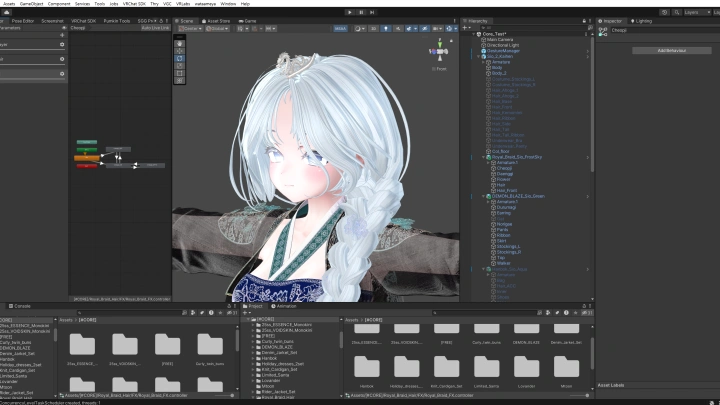This screenshot has height=405, width=720.
Task: Toggle the Console-side Project panel lock icon
Action: click(229, 306)
